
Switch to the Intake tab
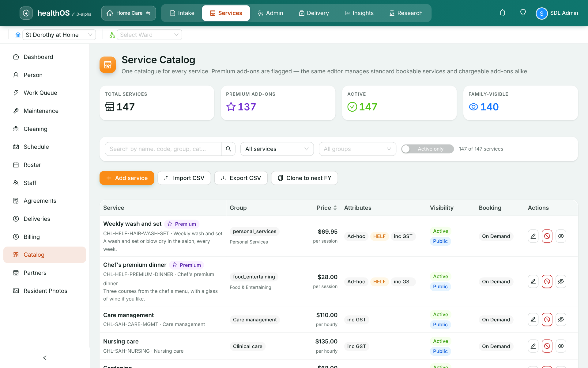click(x=182, y=13)
